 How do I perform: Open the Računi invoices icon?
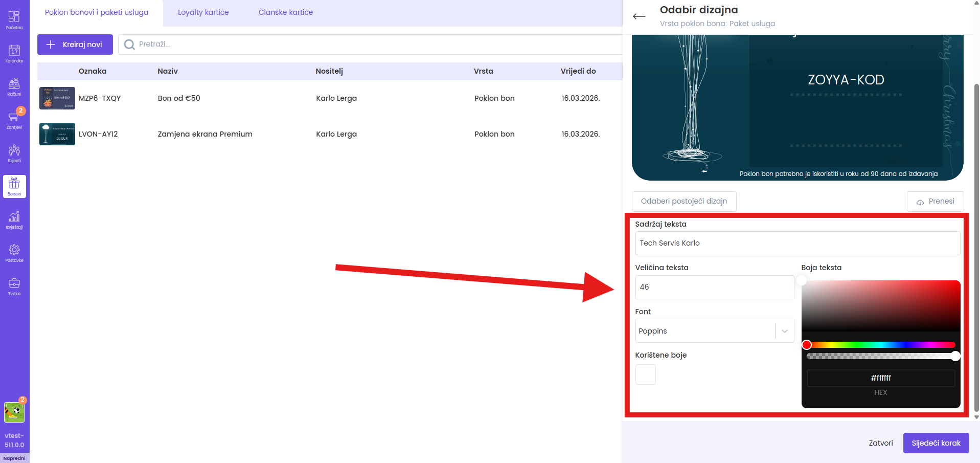coord(14,86)
